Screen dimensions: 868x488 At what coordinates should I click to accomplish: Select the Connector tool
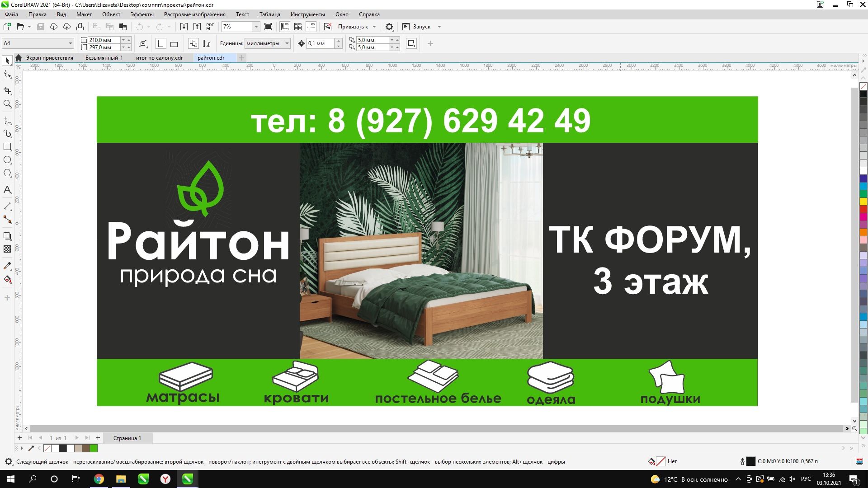[7, 220]
